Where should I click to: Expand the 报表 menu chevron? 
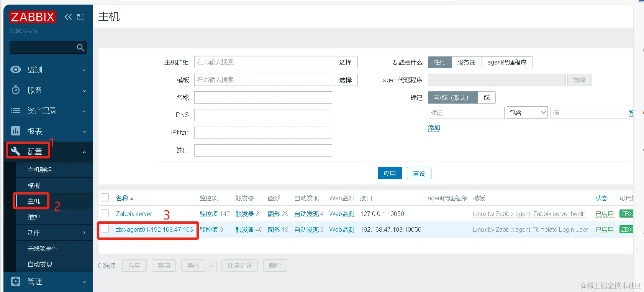84,132
